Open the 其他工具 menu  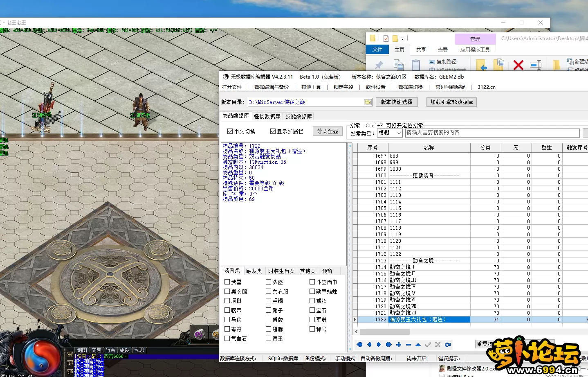point(311,87)
